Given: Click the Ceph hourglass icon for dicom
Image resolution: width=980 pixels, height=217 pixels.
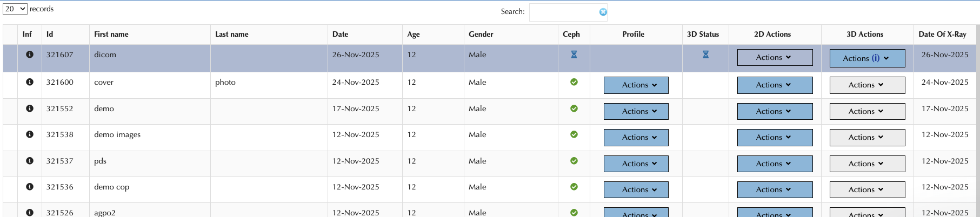Looking at the screenshot, I should 574,55.
